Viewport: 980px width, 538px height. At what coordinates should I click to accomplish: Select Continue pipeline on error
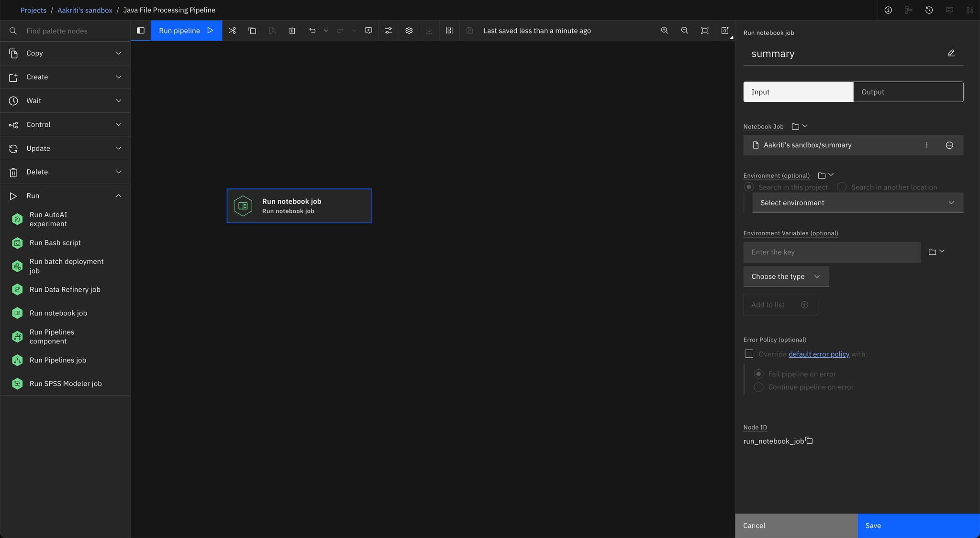758,387
